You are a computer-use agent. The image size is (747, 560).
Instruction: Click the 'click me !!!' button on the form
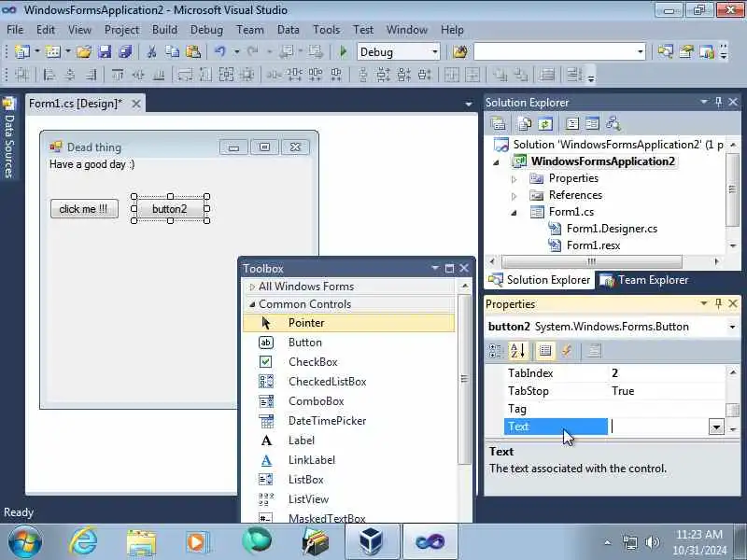point(84,208)
